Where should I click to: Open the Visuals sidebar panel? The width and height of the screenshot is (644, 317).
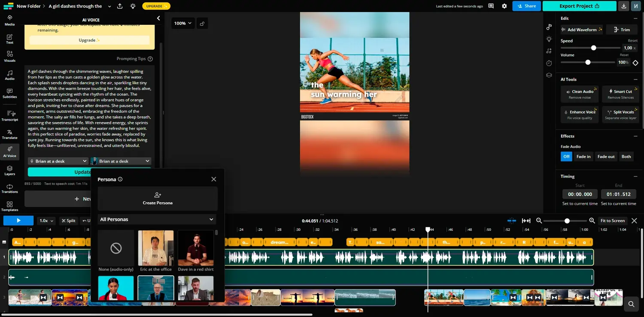pyautogui.click(x=9, y=57)
